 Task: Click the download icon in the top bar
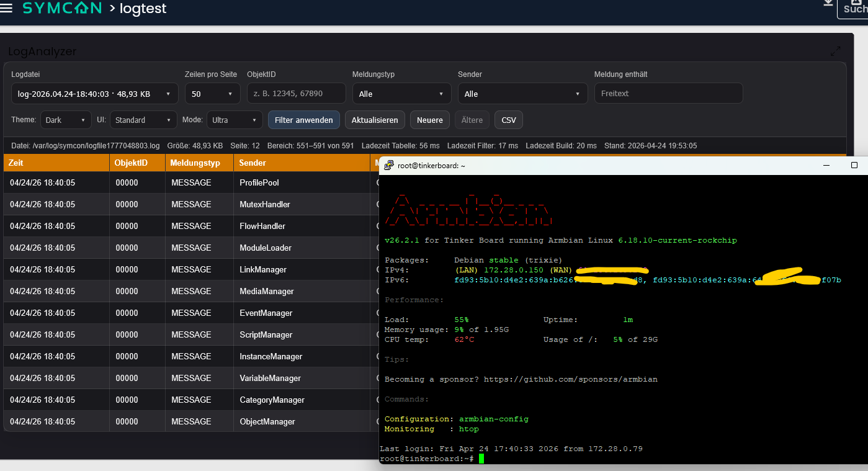pyautogui.click(x=828, y=3)
